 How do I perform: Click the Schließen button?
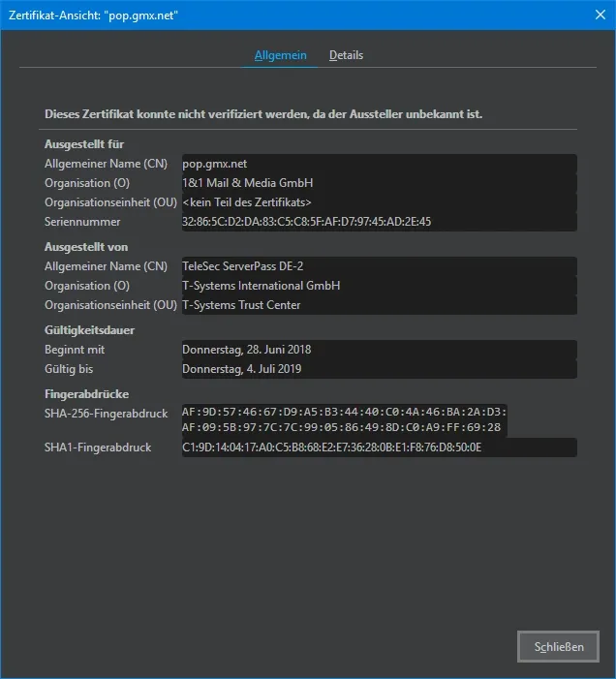tap(558, 646)
